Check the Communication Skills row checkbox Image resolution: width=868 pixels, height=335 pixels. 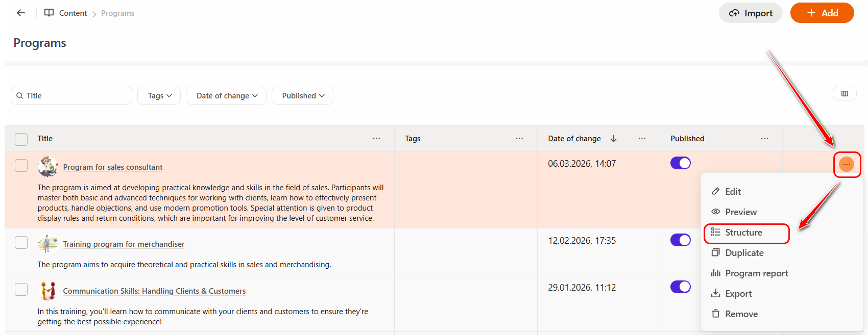(21, 290)
